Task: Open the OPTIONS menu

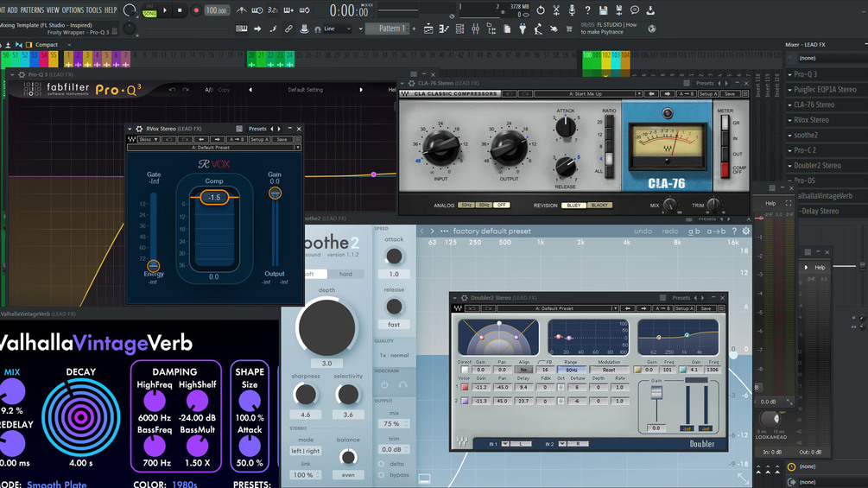Action: tap(73, 10)
